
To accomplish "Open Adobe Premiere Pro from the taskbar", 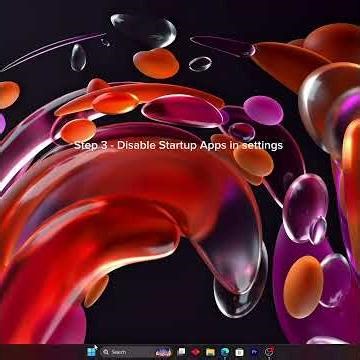I will tap(254, 352).
